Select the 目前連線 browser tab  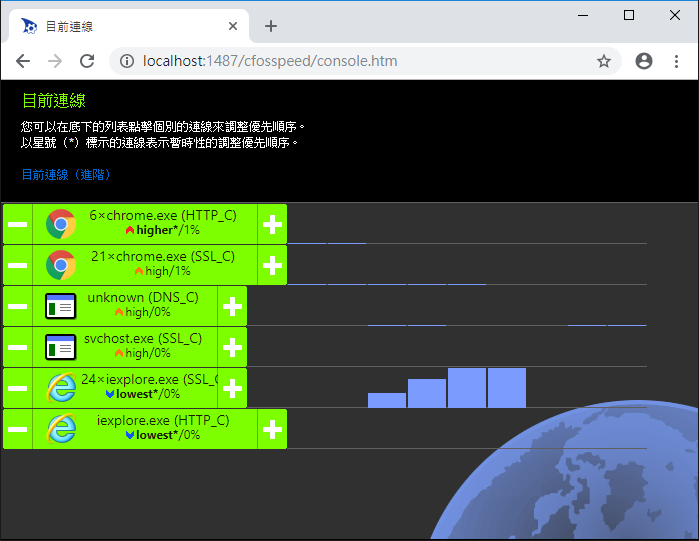[128, 26]
